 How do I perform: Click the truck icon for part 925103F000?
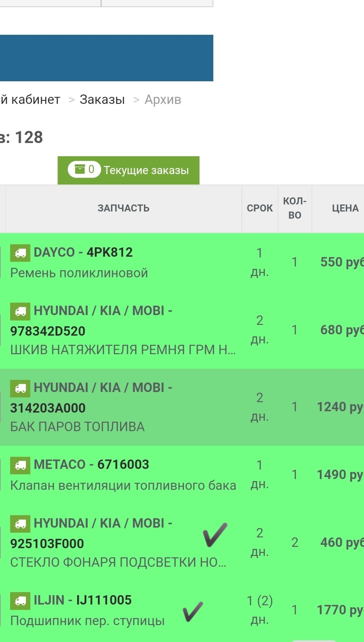[x=20, y=523]
